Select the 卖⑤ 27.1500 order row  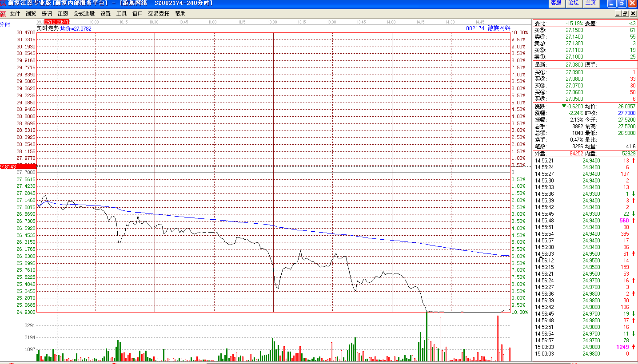click(x=585, y=30)
